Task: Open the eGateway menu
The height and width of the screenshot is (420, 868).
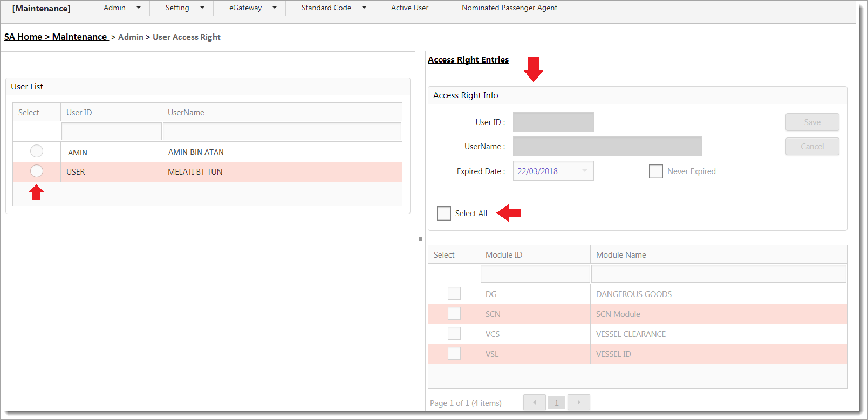Action: [252, 8]
